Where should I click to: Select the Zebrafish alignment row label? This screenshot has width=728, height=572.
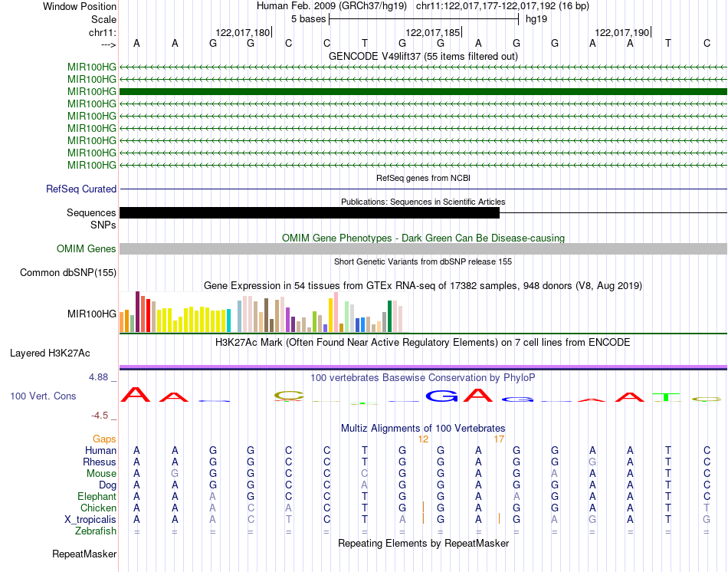[96, 531]
